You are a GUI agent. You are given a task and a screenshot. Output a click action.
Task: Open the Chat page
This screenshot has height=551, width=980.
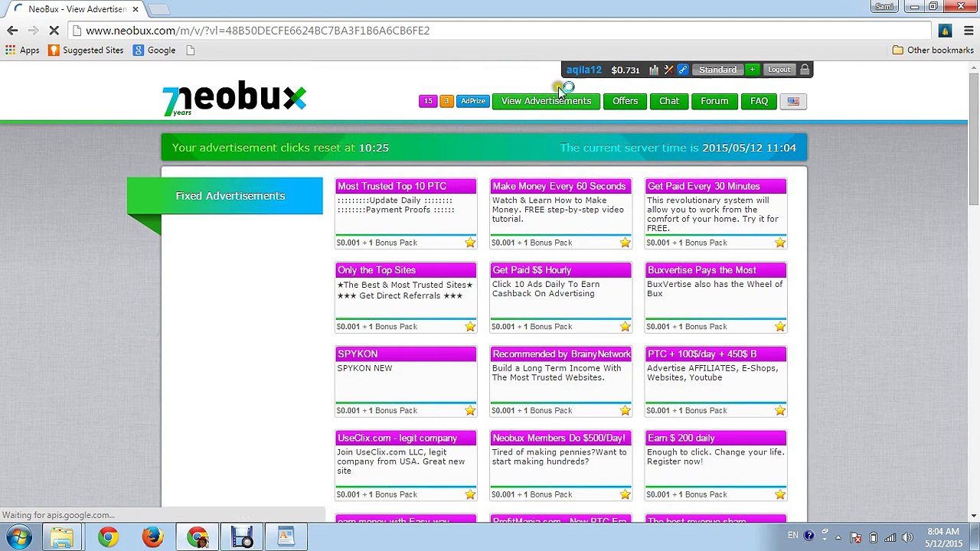(669, 101)
